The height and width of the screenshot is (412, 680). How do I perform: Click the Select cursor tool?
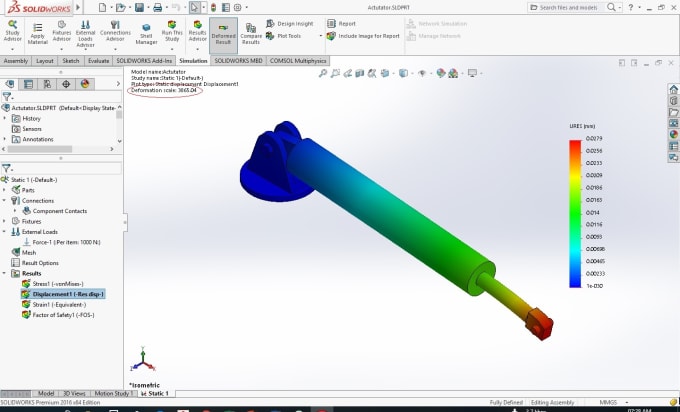194,7
